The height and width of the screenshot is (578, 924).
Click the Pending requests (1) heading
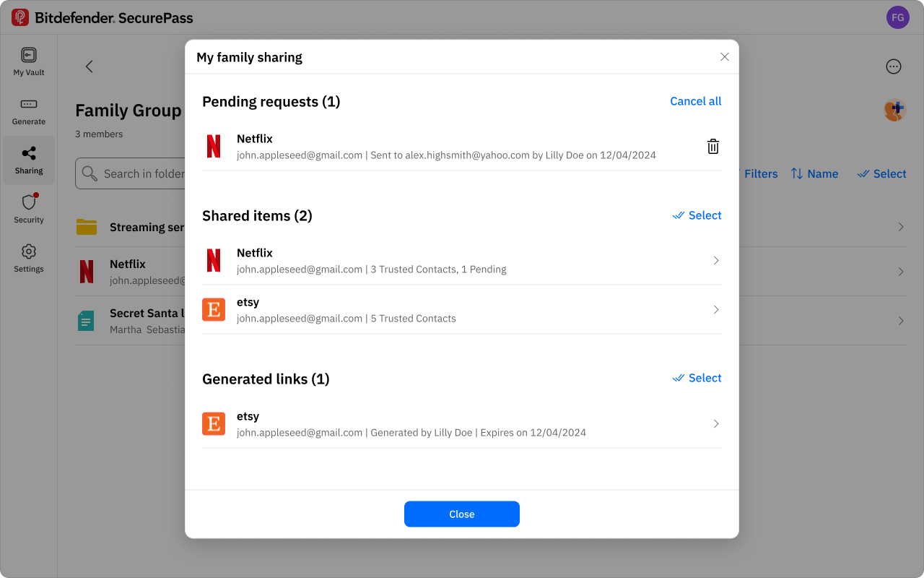271,102
